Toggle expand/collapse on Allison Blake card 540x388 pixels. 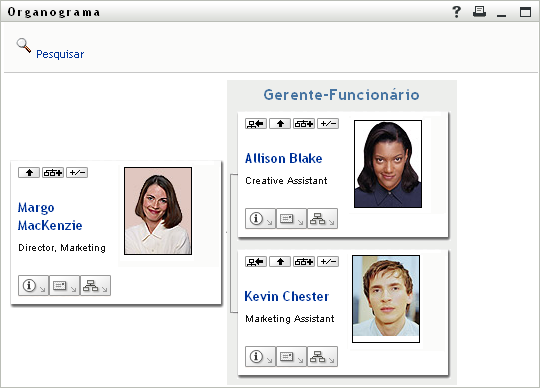(x=328, y=124)
